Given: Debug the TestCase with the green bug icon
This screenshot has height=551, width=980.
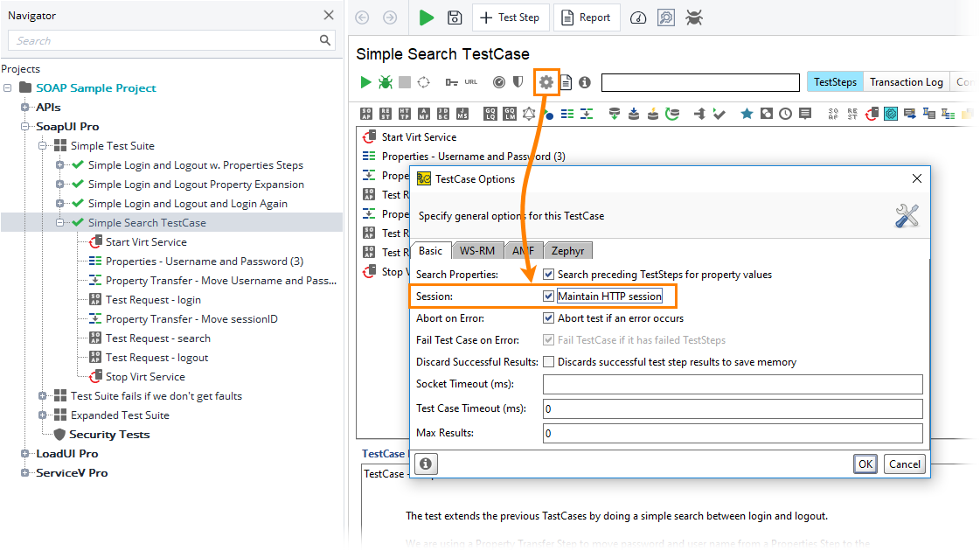Looking at the screenshot, I should (x=385, y=82).
